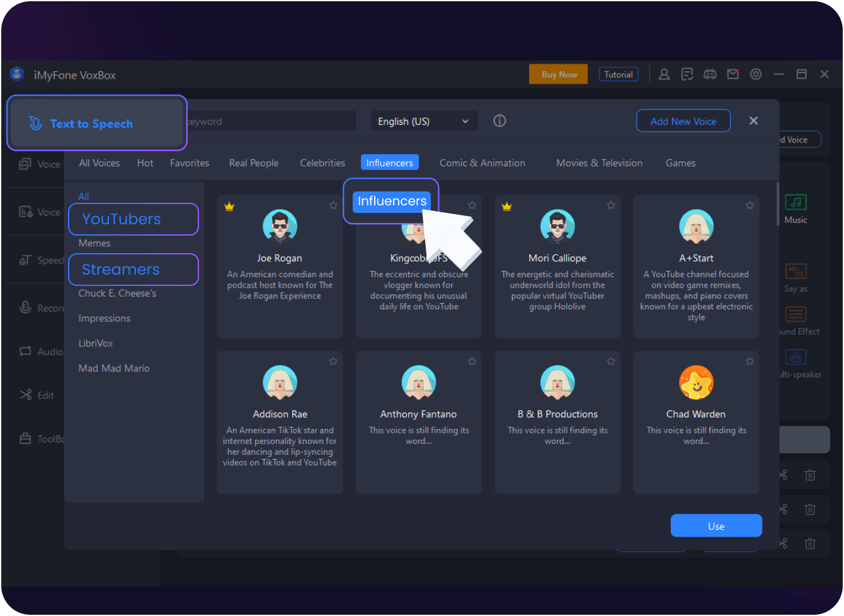
Task: Select the Music icon on right panel
Action: coord(796,202)
